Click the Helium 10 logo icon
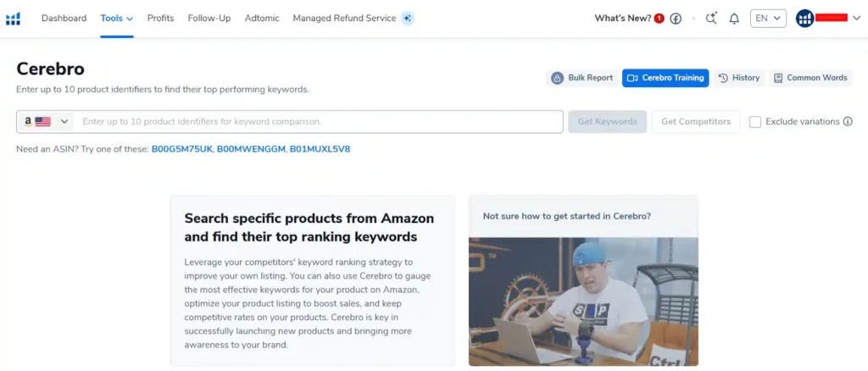This screenshot has width=868, height=371. (13, 19)
